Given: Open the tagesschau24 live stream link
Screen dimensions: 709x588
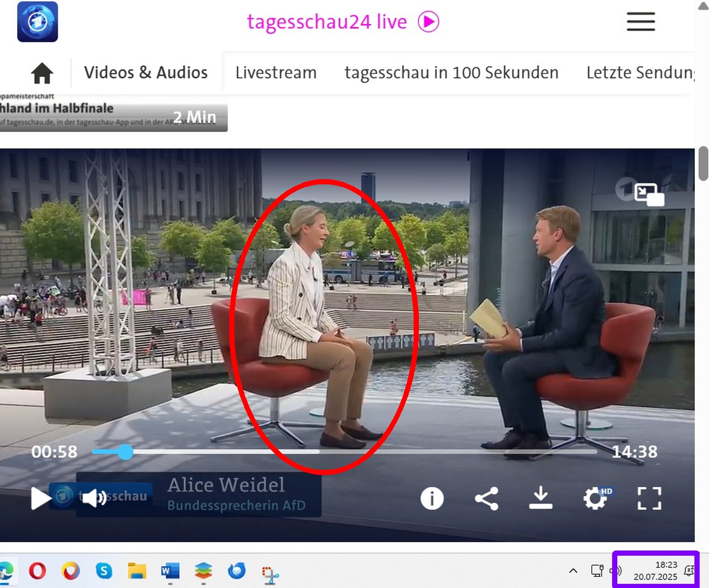Looking at the screenshot, I should pos(342,22).
